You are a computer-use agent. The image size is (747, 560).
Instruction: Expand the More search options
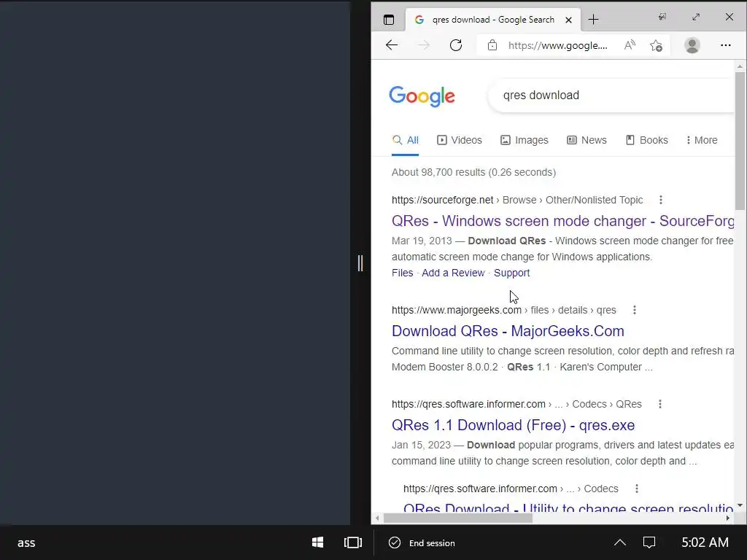coord(702,141)
